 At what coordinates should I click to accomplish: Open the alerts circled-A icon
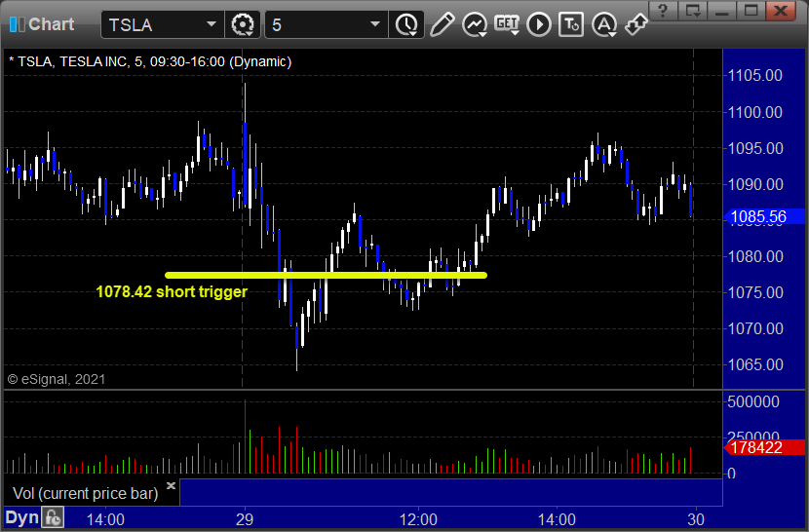603,24
